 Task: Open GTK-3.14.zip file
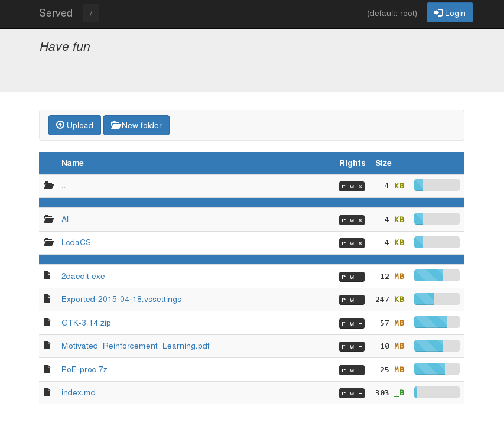point(86,323)
